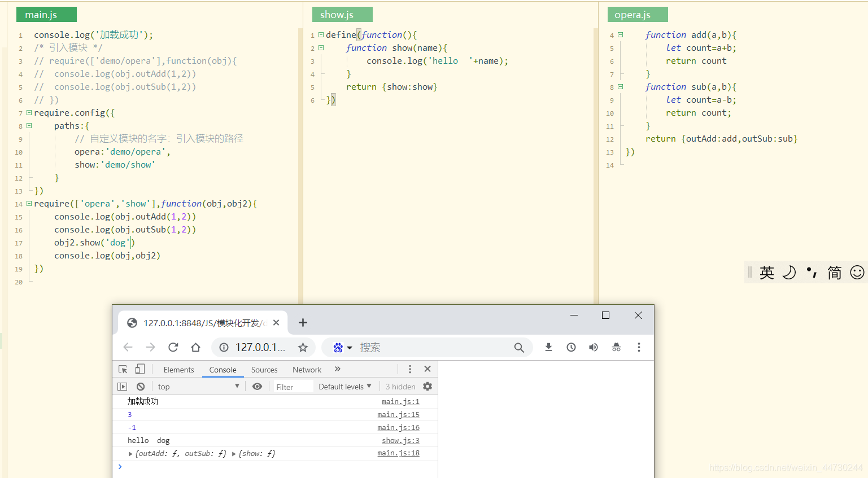This screenshot has width=868, height=478.
Task: Open the main.js:16 source link
Action: 398,428
